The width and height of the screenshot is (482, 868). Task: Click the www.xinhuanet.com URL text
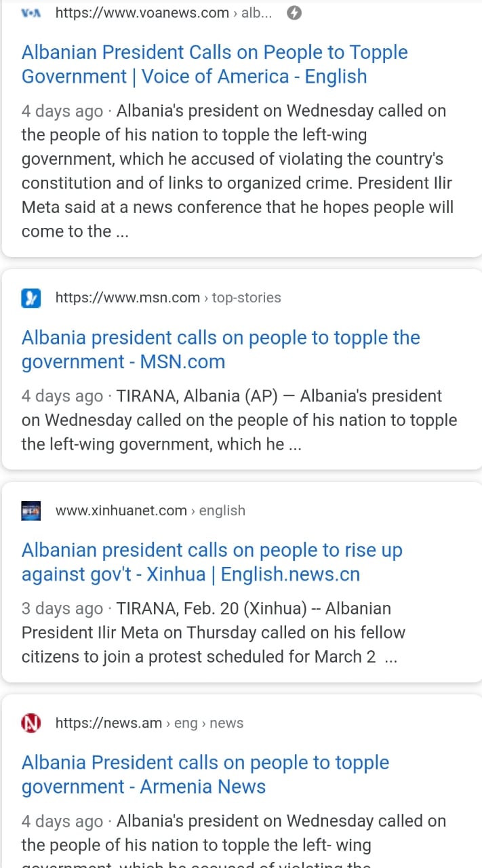121,511
